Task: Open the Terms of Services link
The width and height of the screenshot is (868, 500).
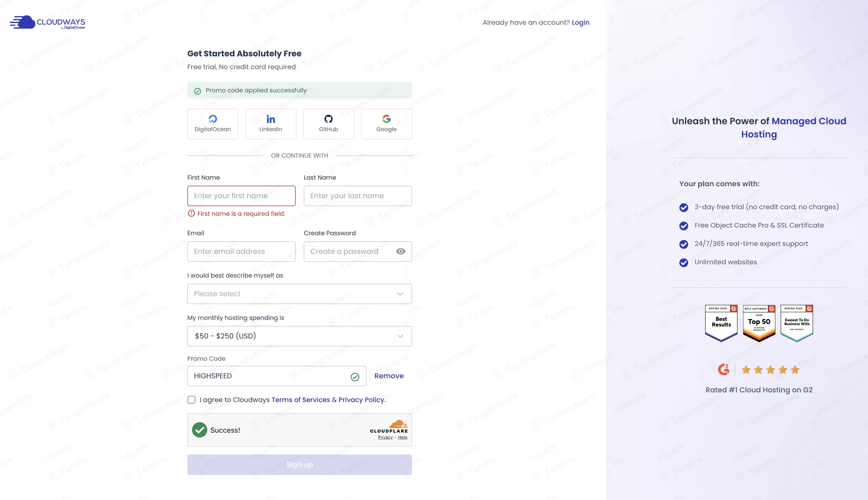Action: 301,400
